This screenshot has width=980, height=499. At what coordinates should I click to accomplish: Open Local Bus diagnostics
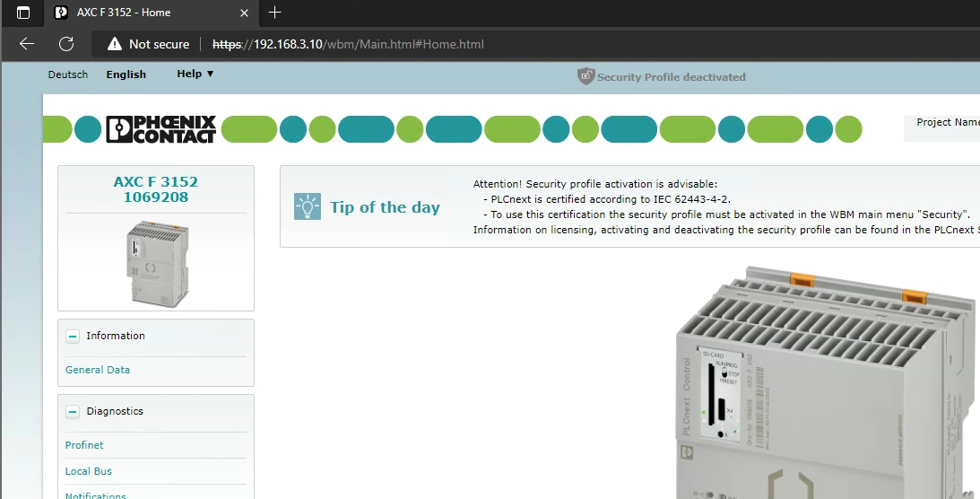click(x=89, y=471)
